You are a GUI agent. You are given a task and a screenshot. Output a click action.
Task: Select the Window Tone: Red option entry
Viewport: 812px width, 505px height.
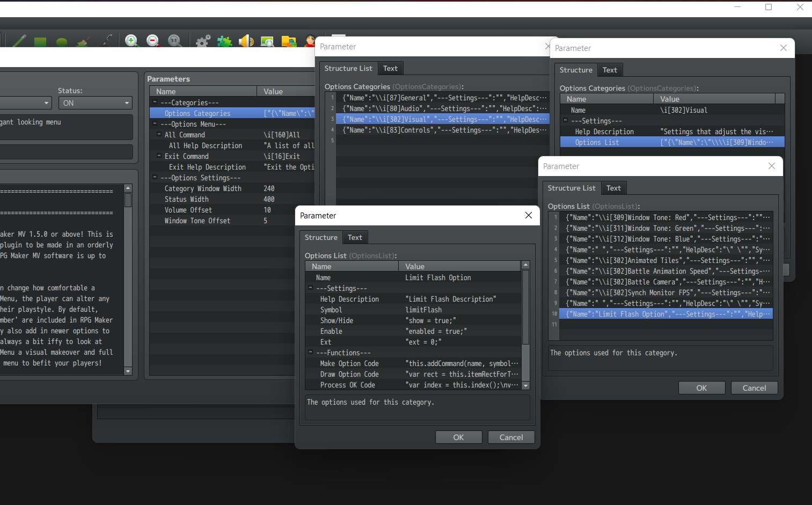pyautogui.click(x=666, y=217)
